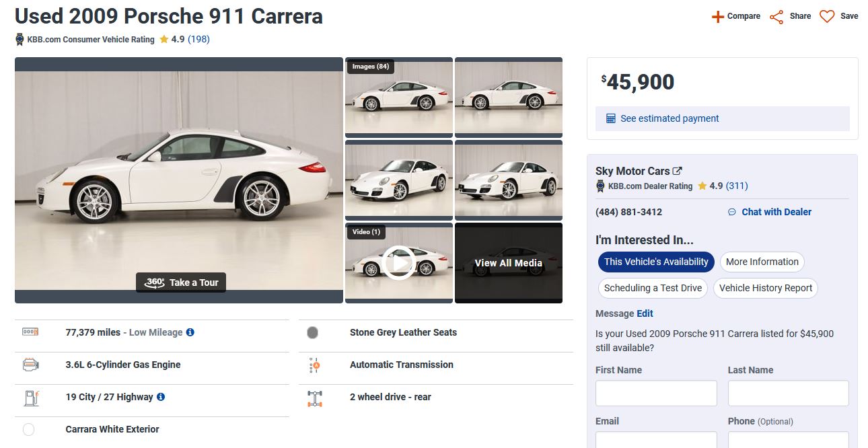Click the 3.6L 6-Cylinder Gas Engine text
The height and width of the screenshot is (448, 868).
[x=123, y=365]
